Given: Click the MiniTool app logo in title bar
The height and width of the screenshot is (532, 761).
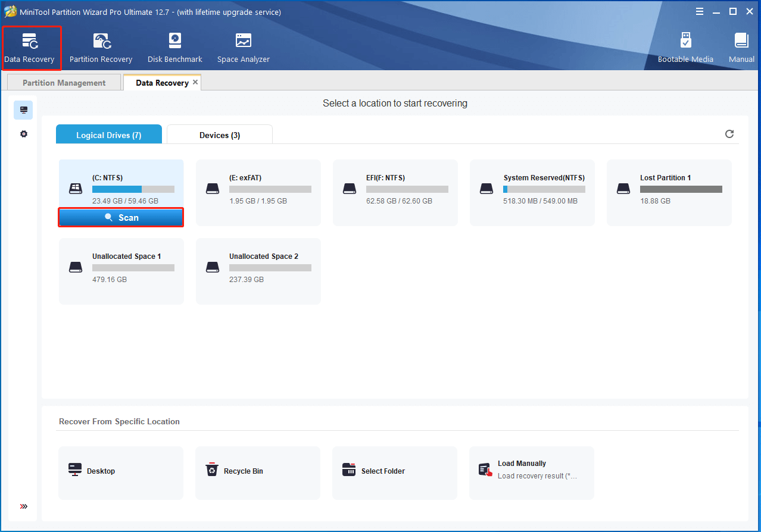Looking at the screenshot, I should click(x=10, y=11).
